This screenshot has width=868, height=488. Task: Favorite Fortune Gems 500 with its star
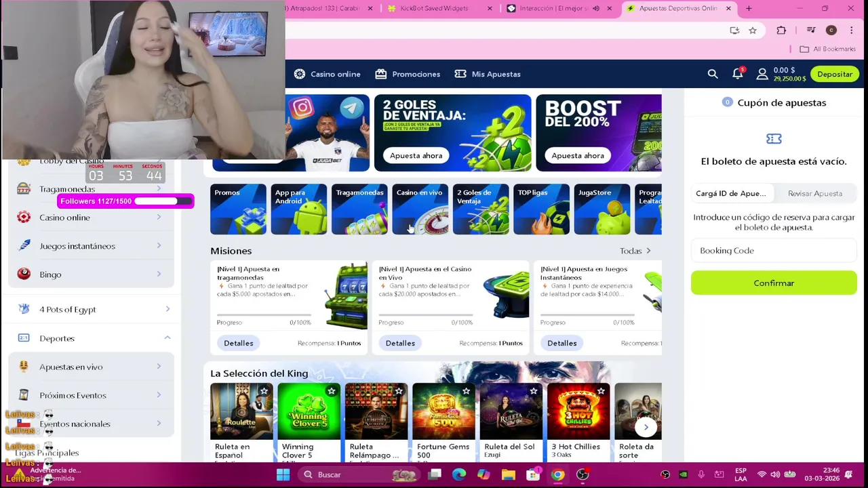[x=466, y=391]
